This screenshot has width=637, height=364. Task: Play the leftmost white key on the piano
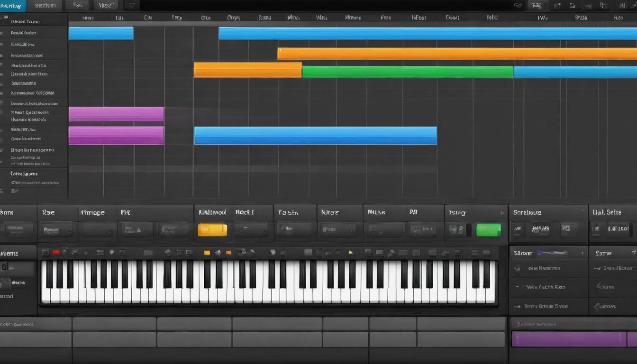(x=45, y=296)
